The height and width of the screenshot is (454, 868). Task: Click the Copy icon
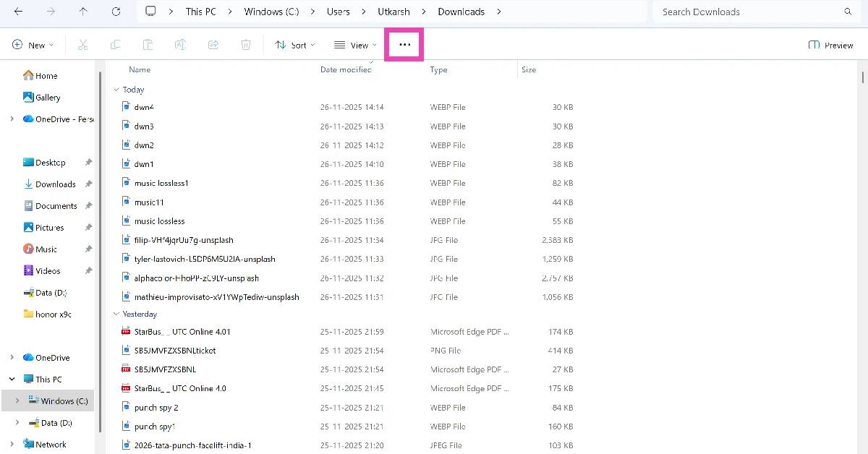[115, 44]
